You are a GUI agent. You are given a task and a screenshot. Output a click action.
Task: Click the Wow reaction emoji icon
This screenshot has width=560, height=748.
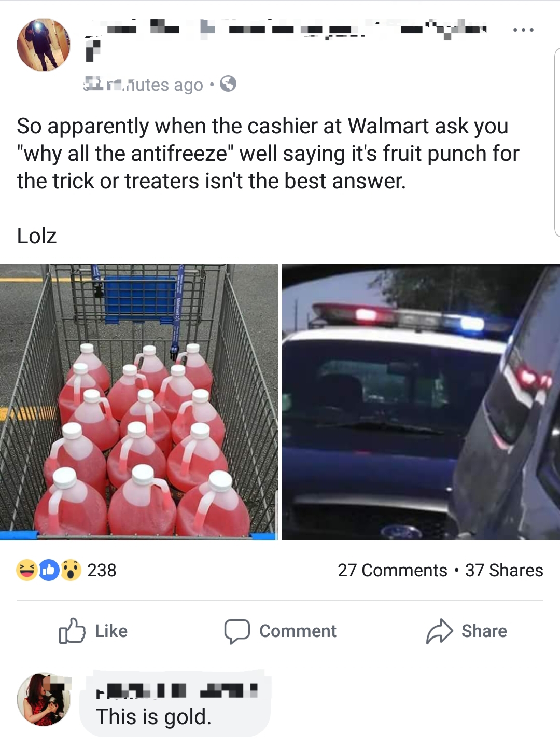[71, 570]
